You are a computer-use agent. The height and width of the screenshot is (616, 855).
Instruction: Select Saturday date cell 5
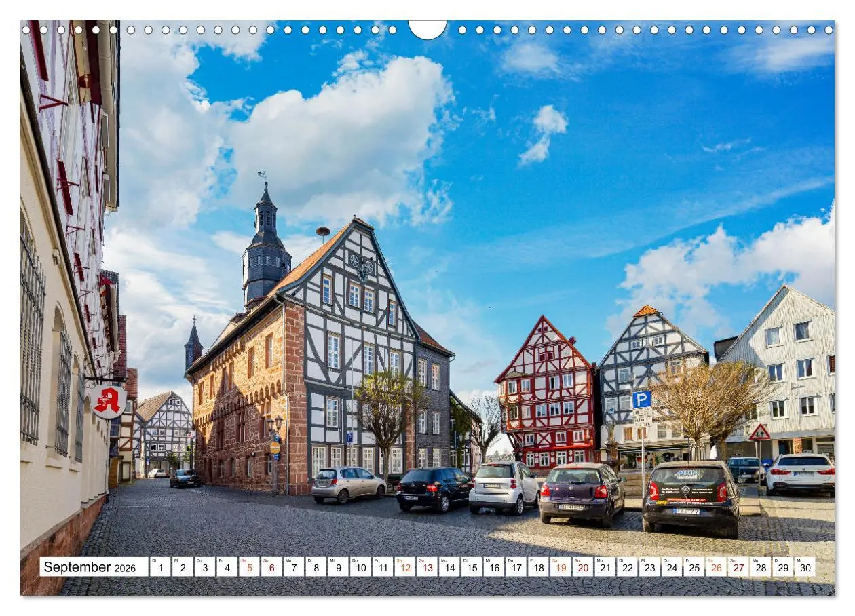pos(249,567)
